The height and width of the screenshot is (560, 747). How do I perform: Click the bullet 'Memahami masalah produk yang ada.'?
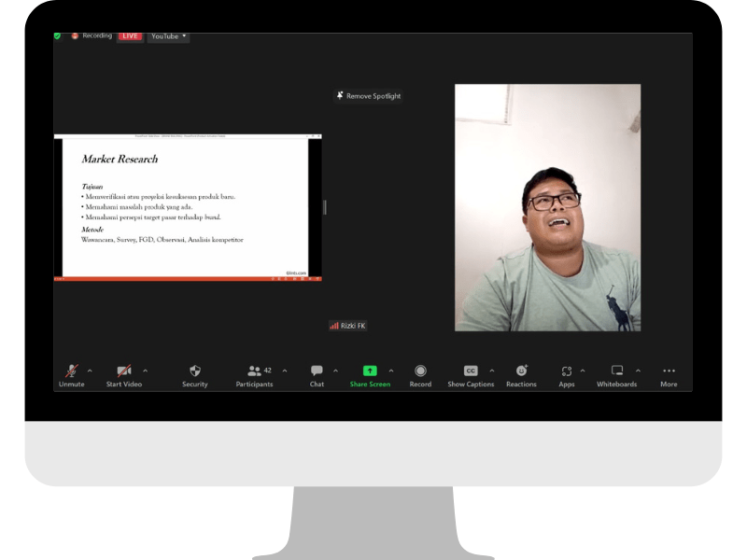coord(137,207)
